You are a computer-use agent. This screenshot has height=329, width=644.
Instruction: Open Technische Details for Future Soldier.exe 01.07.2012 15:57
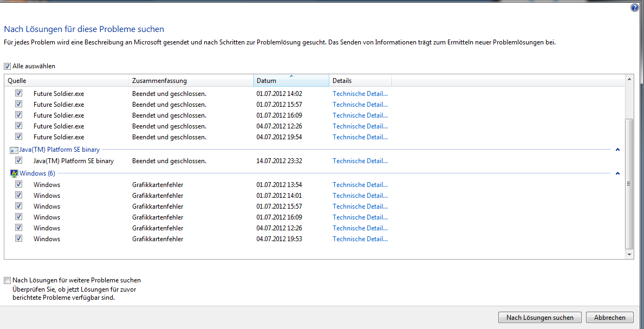pyautogui.click(x=360, y=105)
